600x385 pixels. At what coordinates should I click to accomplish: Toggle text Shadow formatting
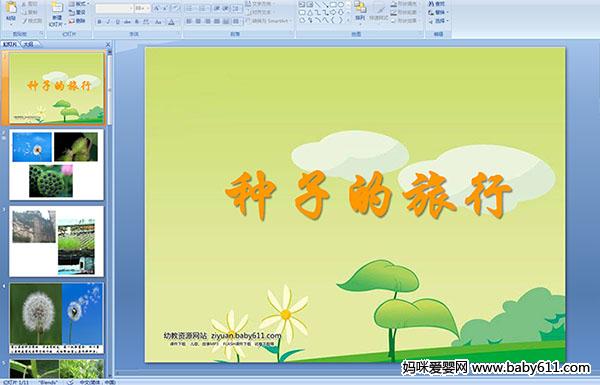(x=137, y=22)
